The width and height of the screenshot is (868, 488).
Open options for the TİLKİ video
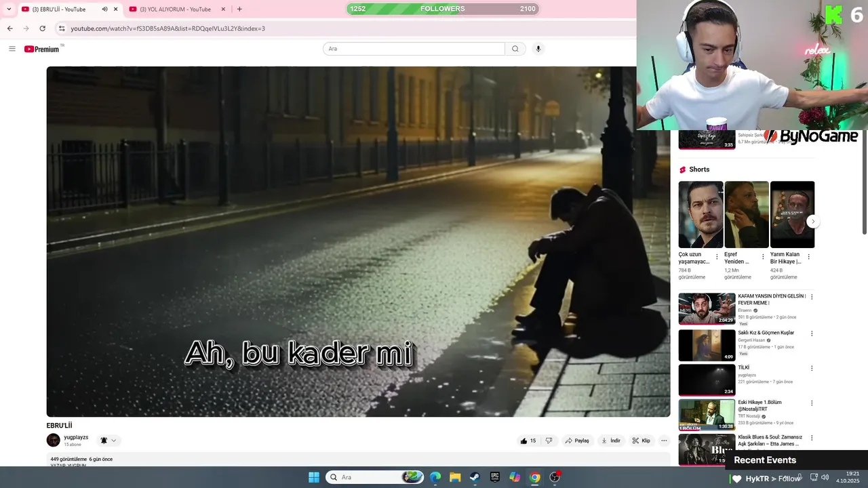coord(812,368)
